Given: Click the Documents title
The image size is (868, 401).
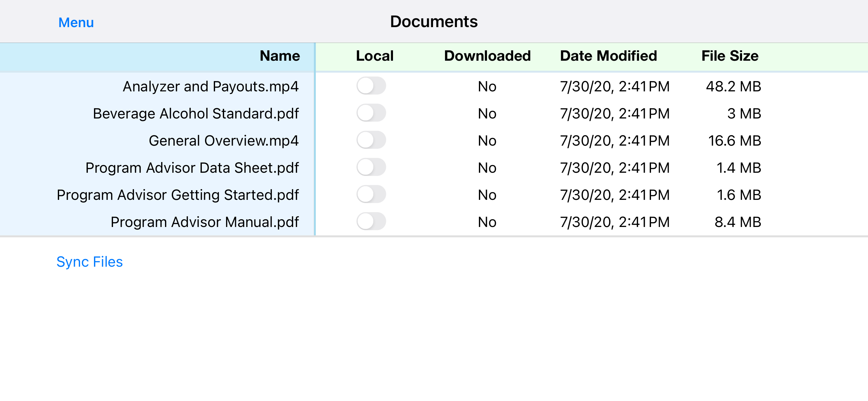Looking at the screenshot, I should pos(434,22).
